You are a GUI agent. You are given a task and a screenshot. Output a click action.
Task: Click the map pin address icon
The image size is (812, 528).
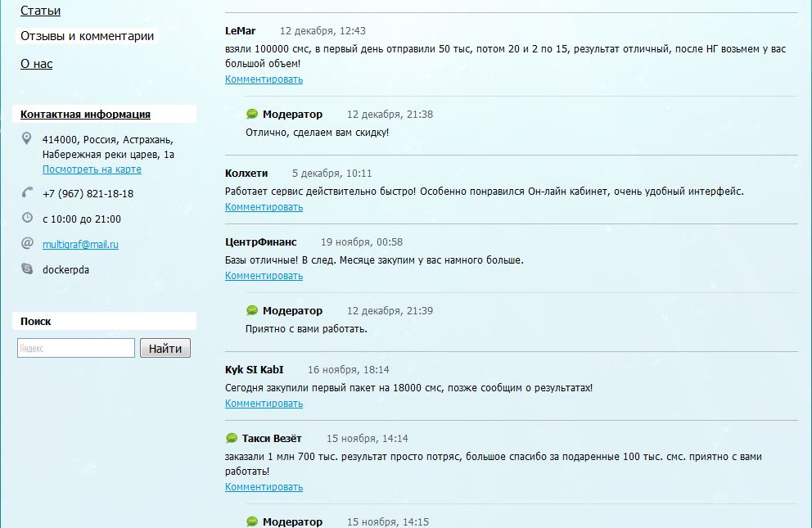point(26,138)
